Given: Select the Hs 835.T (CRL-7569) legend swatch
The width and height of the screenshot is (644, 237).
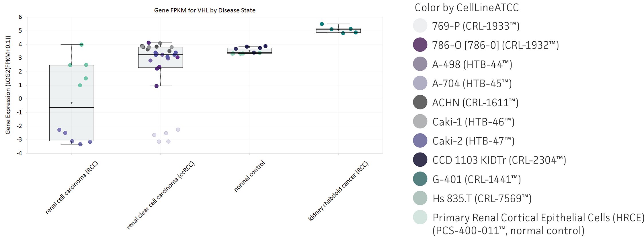Looking at the screenshot, I should point(420,198).
